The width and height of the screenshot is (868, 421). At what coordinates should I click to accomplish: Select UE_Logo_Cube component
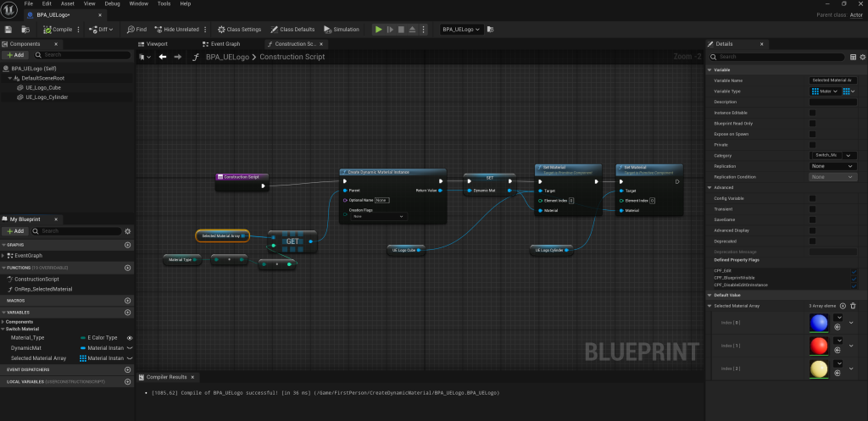(x=43, y=87)
